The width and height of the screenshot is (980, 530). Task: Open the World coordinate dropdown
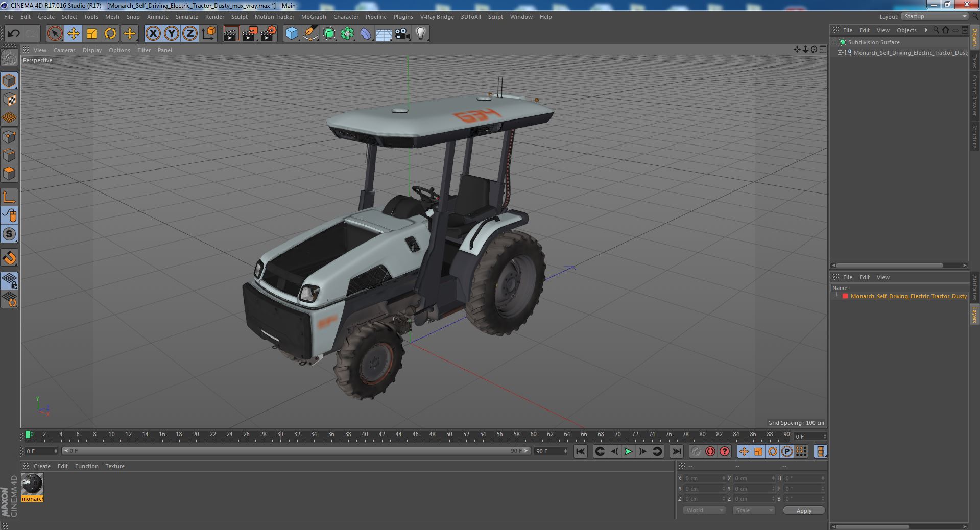[704, 510]
